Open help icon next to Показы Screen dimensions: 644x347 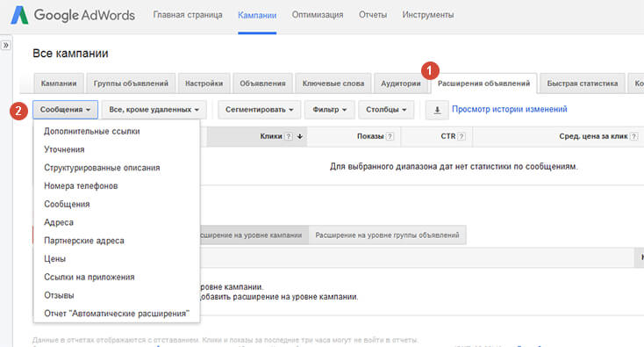[x=390, y=136]
